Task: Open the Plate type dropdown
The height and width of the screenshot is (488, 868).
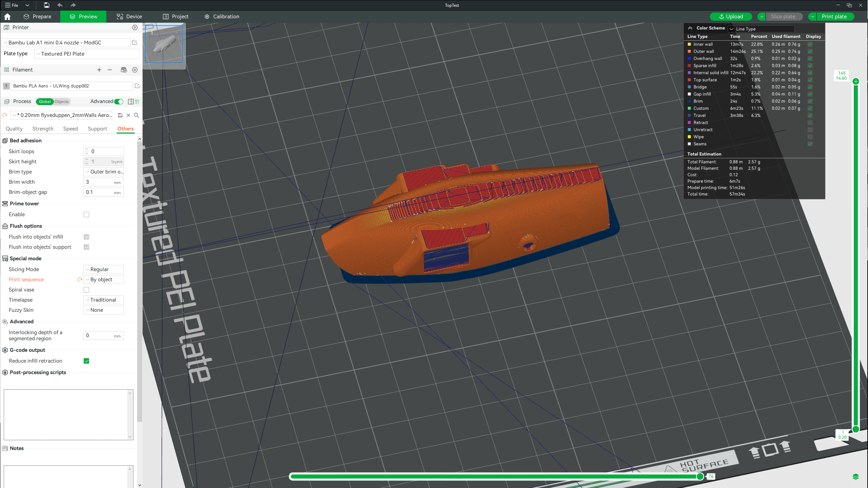Action: pyautogui.click(x=86, y=54)
